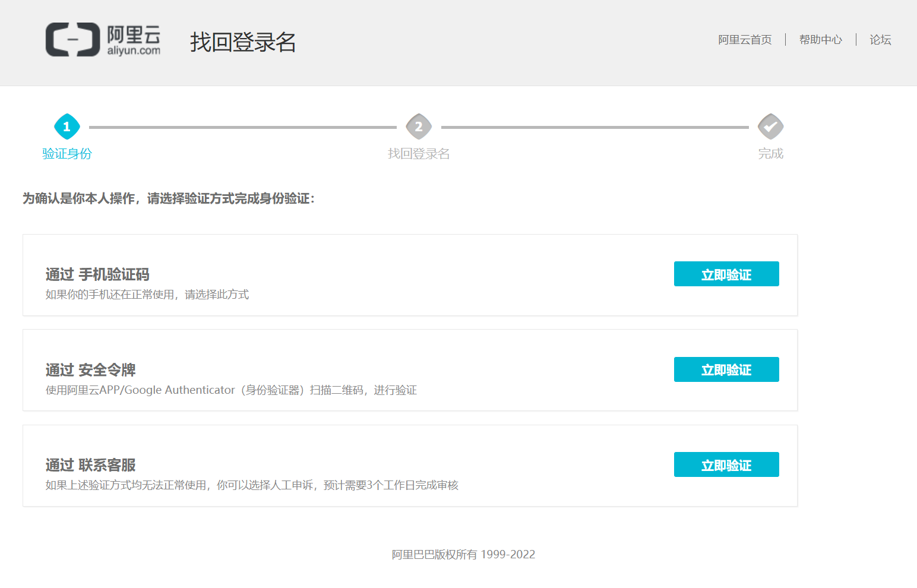This screenshot has width=917, height=588.
Task: Click the 找回登录名 page heading
Action: pos(243,42)
